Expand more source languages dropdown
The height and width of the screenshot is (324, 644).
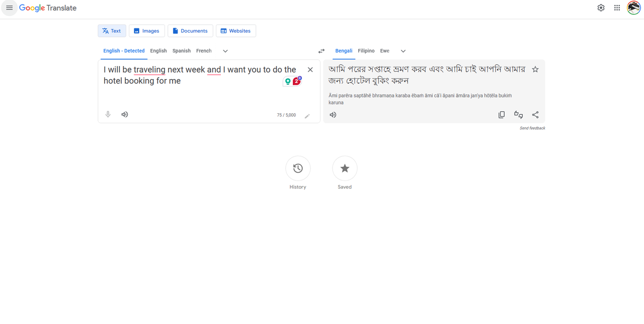(x=225, y=51)
